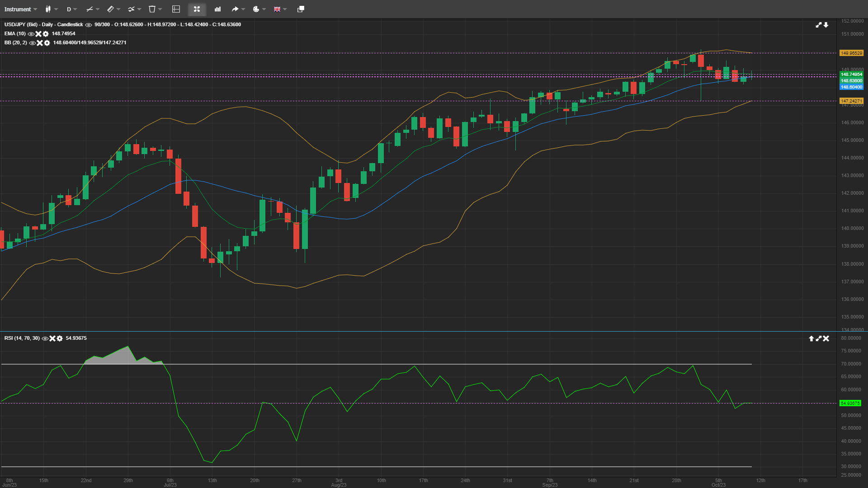
Task: Click the 148.63600 current price tag
Action: pos(851,81)
